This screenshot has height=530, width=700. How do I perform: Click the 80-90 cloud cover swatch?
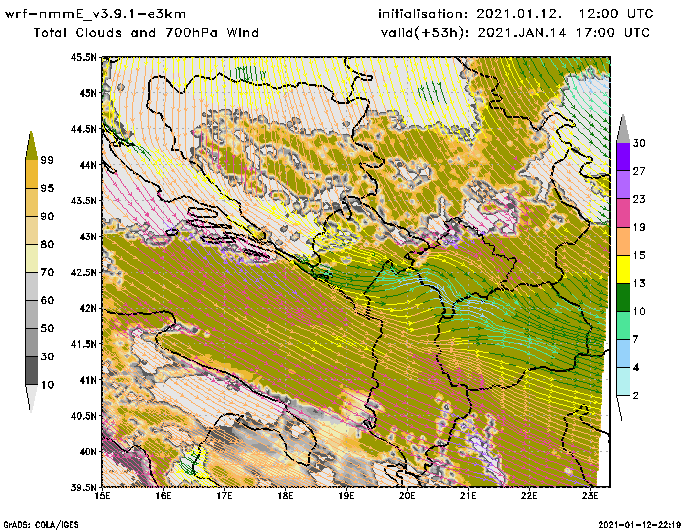point(31,230)
